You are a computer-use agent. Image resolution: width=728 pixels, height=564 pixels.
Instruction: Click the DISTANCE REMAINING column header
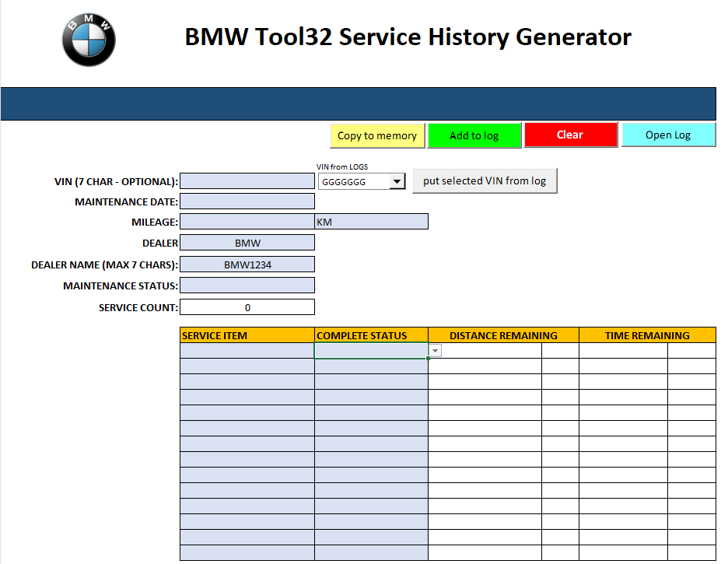503,335
